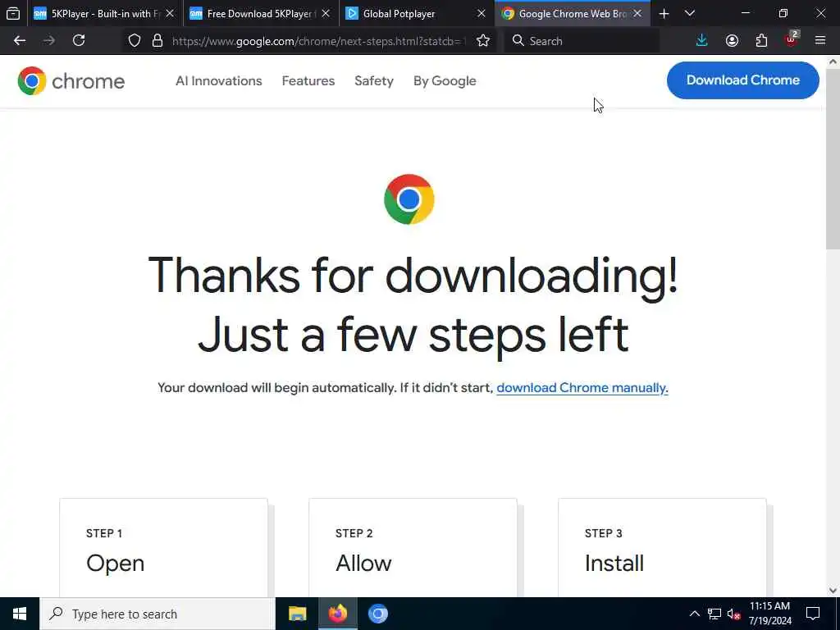This screenshot has height=630, width=840.
Task: View site security padlock info
Action: point(157,41)
